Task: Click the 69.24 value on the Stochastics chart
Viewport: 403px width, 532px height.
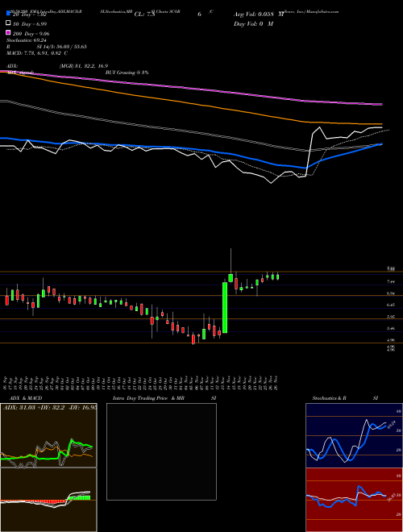Action: (x=390, y=425)
